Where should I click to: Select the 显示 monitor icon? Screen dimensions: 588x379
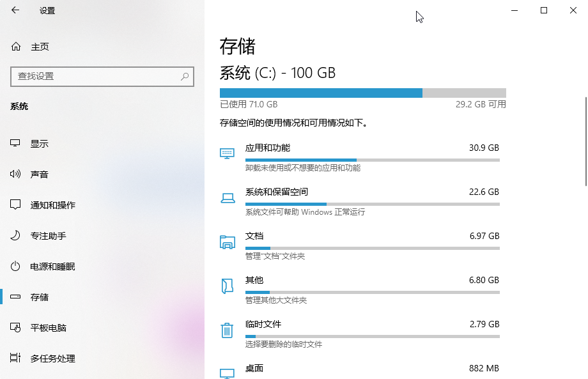point(15,143)
